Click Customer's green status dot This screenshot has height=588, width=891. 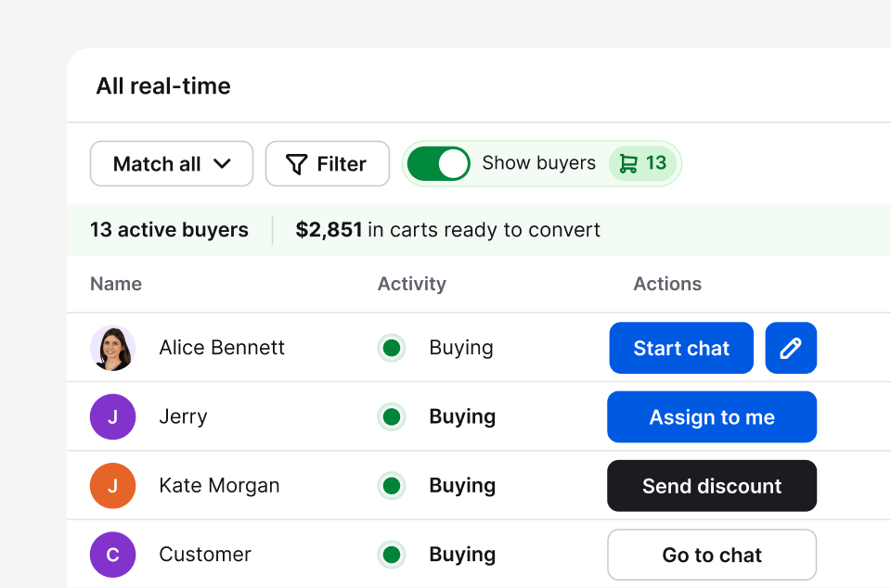[x=392, y=554]
